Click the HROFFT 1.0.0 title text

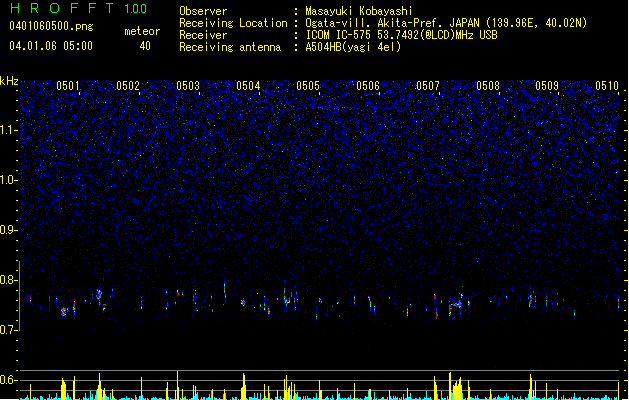tap(78, 8)
